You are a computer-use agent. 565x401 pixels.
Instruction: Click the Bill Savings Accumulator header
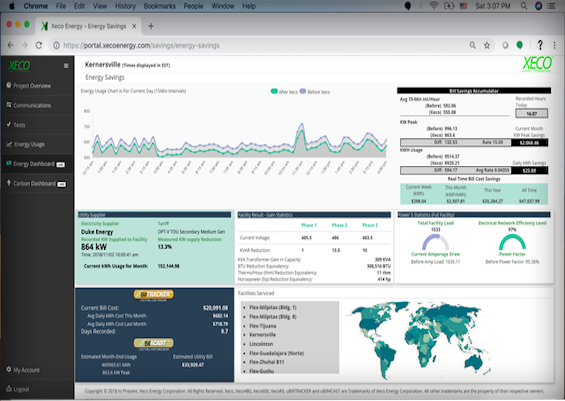[474, 91]
